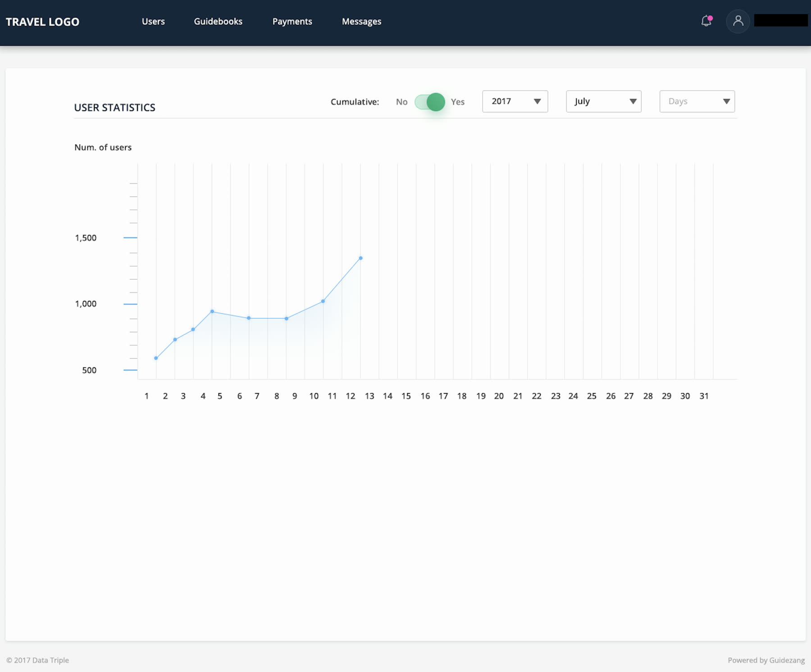Toggle the Cumulative switch
The width and height of the screenshot is (811, 672).
tap(430, 102)
